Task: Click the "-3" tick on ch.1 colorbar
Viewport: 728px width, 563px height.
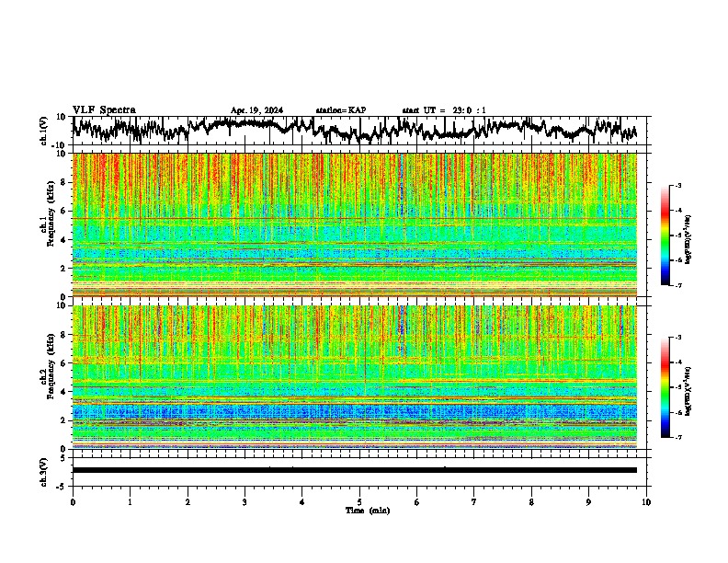Action: [677, 185]
